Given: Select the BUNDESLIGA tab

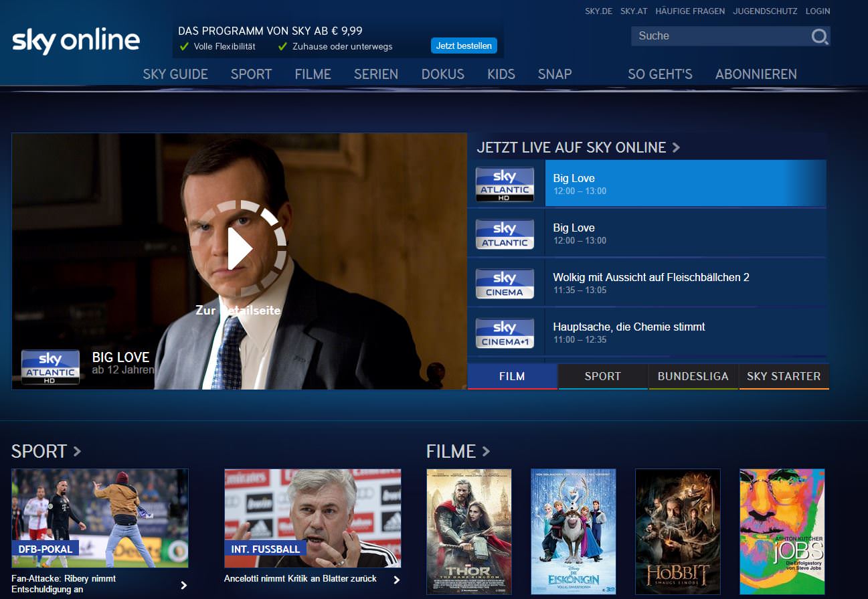Looking at the screenshot, I should (693, 376).
